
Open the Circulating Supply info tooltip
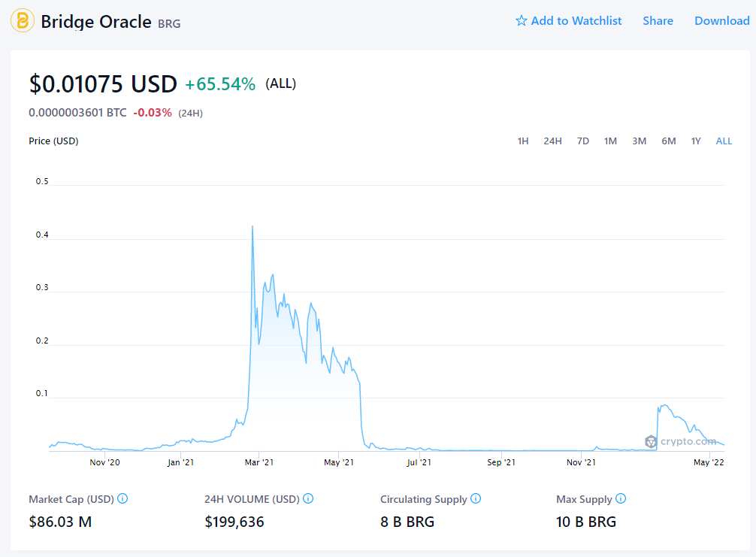pyautogui.click(x=475, y=499)
